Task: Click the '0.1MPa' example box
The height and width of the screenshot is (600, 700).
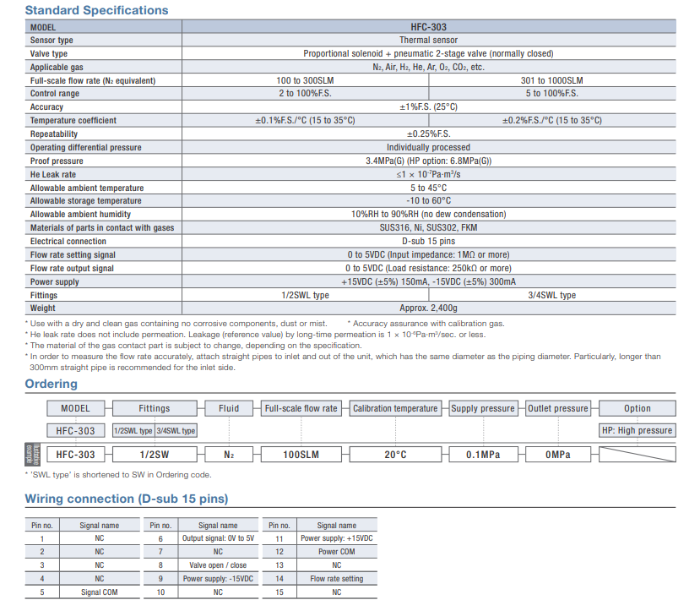Action: (483, 455)
